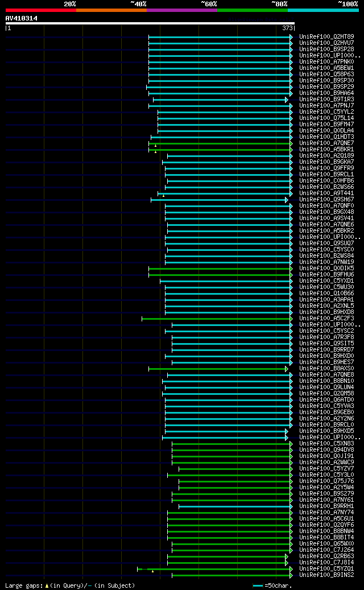Click the green alignment bar for UniRef100_C5XN83
This screenshot has height=590, width=364.
[x=231, y=444]
